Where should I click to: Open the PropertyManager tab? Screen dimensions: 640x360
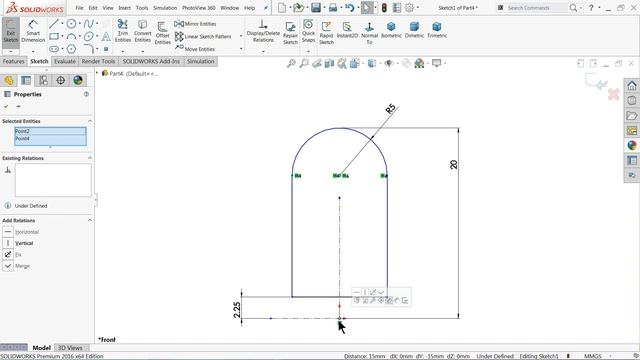[x=26, y=80]
